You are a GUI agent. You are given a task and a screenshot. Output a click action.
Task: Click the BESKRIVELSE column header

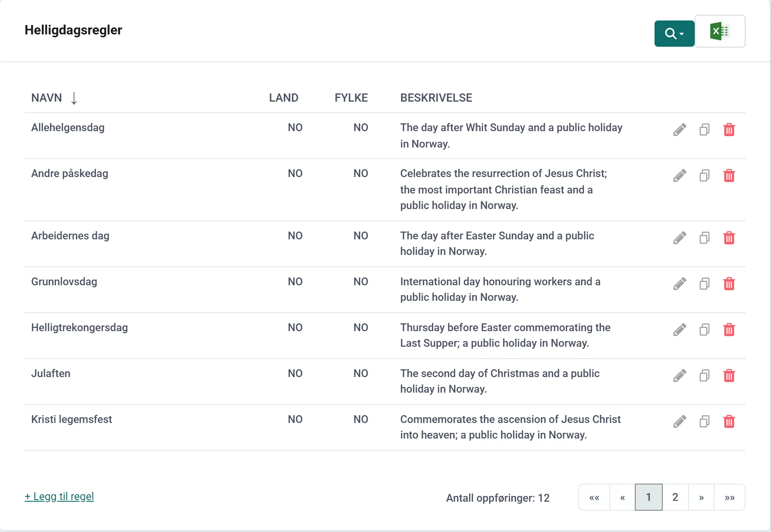(436, 98)
